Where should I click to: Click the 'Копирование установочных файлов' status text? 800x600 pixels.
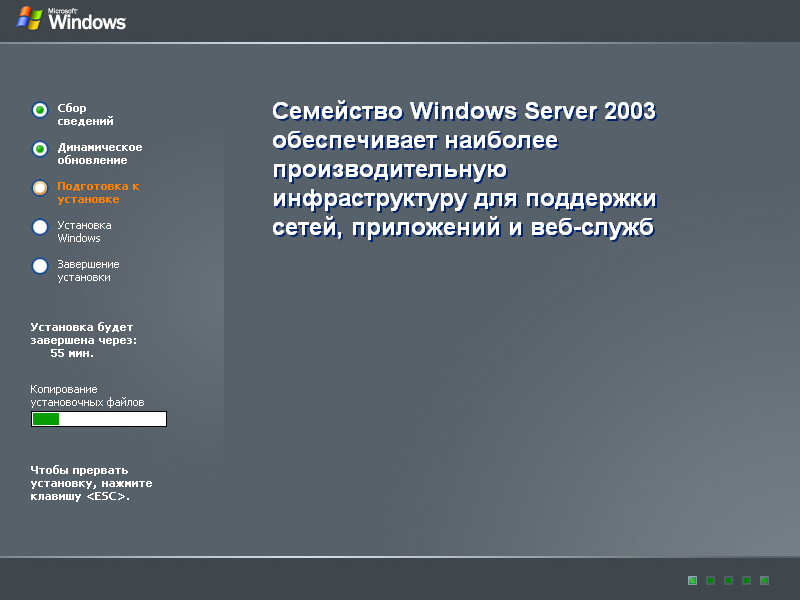coord(87,396)
